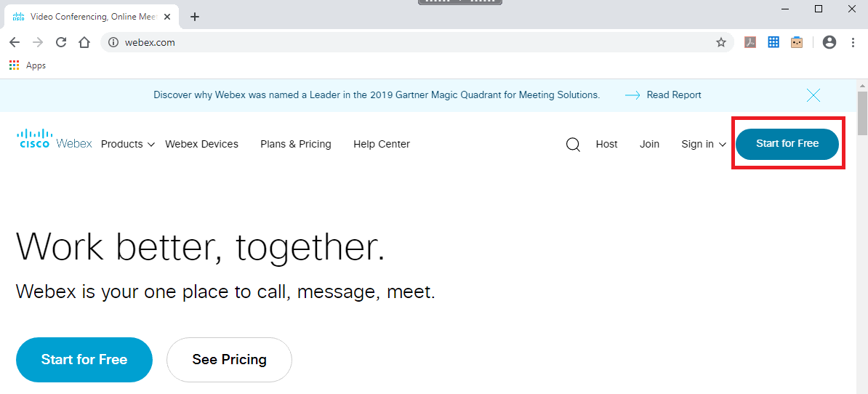The width and height of the screenshot is (868, 394).
Task: Open a new tab with the plus button
Action: pos(194,17)
